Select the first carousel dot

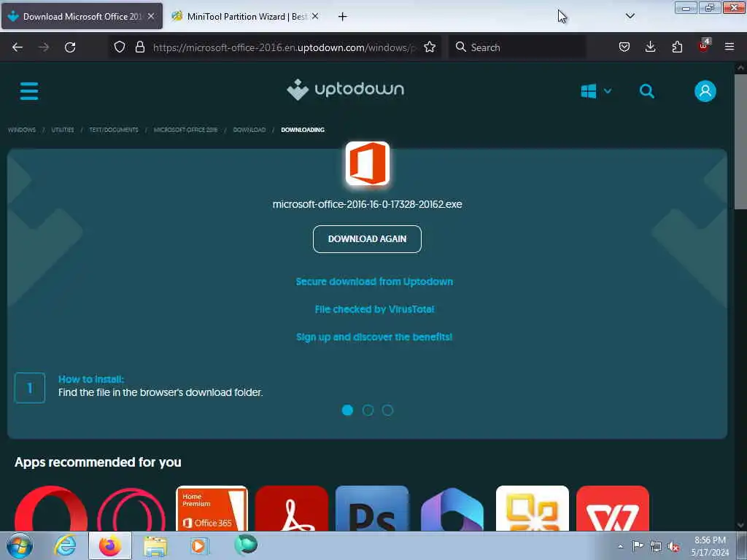(x=347, y=410)
